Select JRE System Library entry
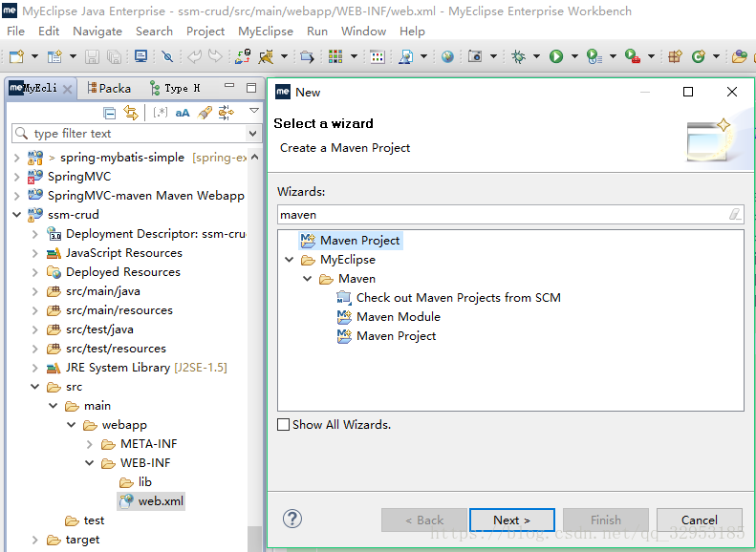The height and width of the screenshot is (552, 756). (137, 368)
